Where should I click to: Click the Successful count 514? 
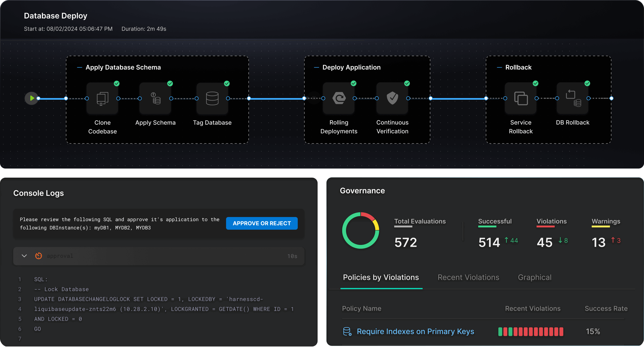[x=489, y=243]
